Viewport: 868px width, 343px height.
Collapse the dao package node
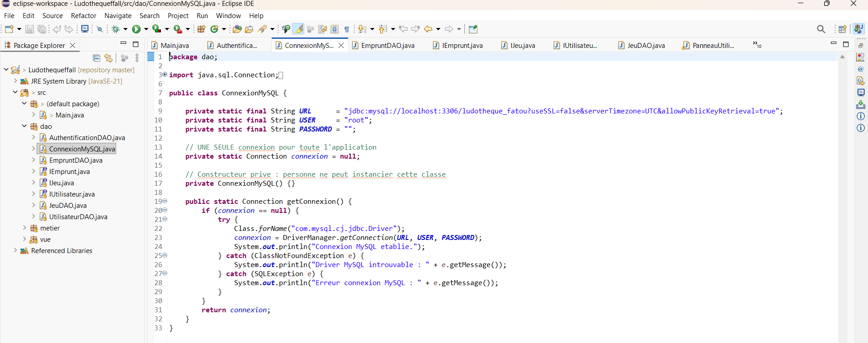point(24,126)
